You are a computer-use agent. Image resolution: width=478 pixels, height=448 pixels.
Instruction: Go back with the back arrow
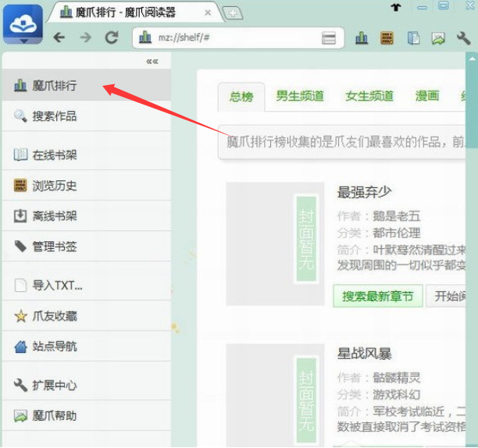(59, 37)
